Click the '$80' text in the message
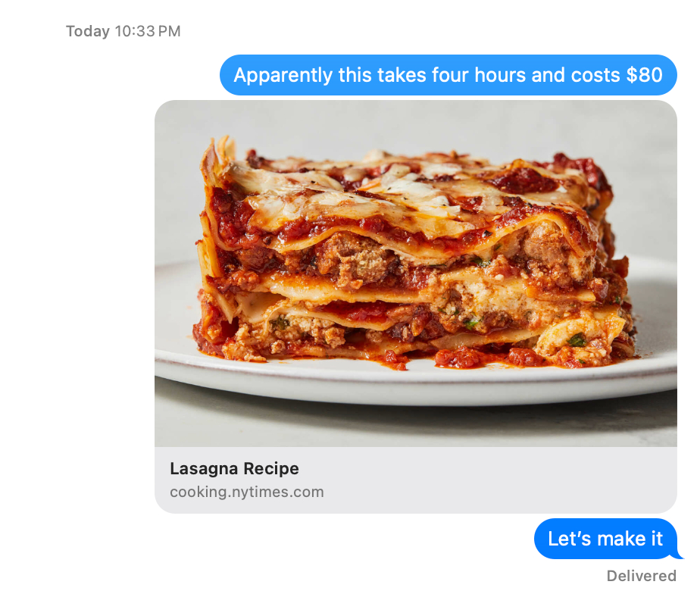 pos(644,75)
